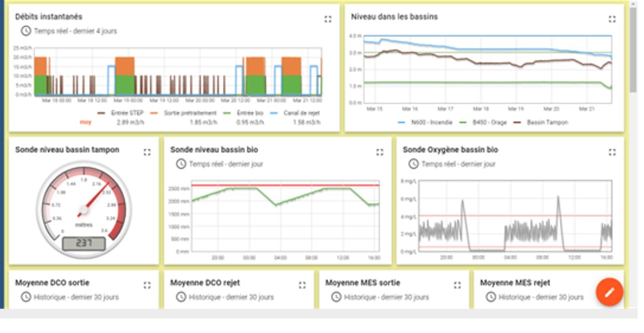Expand the Moyenne DCO sortie widget
Screen dimensions: 644x333
147,285
